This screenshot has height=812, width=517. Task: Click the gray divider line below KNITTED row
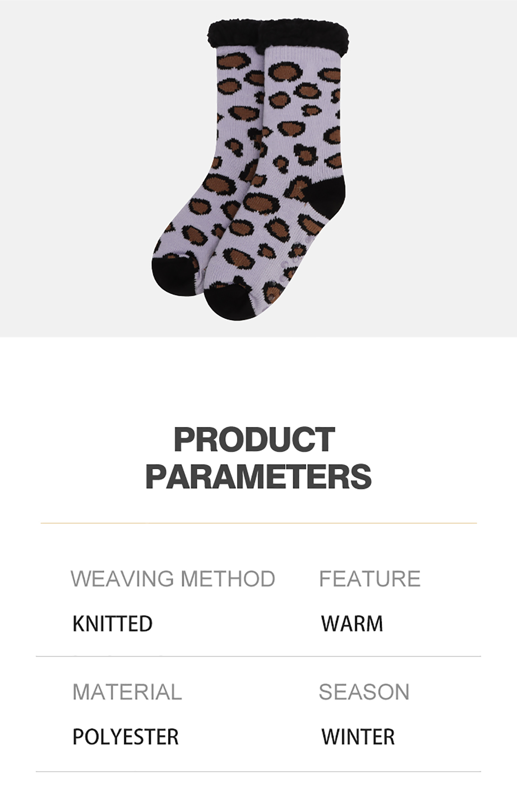coord(258,656)
